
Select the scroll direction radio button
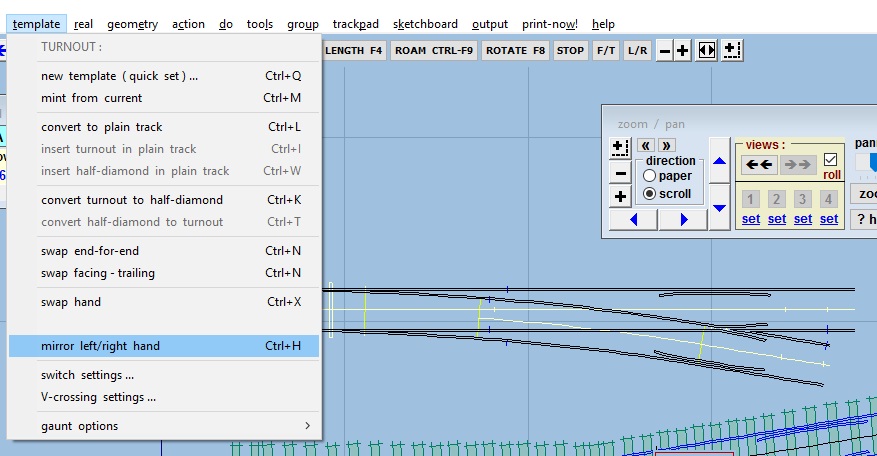tap(650, 194)
